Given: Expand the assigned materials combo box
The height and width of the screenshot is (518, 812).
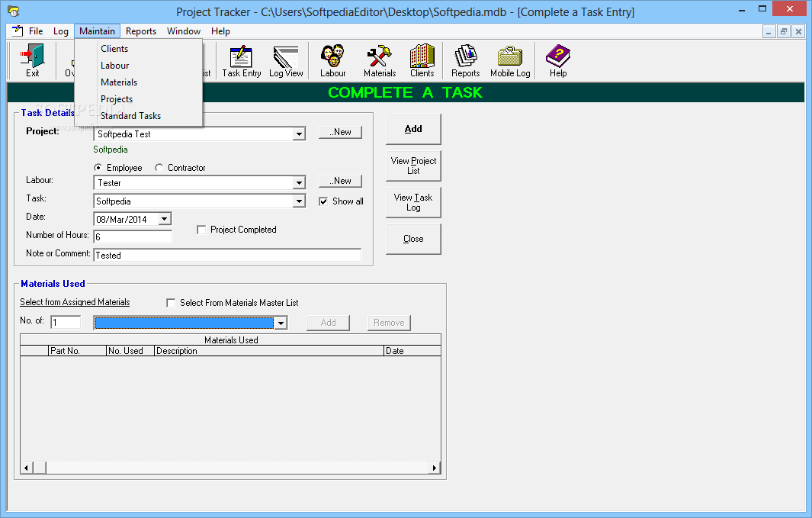Looking at the screenshot, I should pos(280,323).
